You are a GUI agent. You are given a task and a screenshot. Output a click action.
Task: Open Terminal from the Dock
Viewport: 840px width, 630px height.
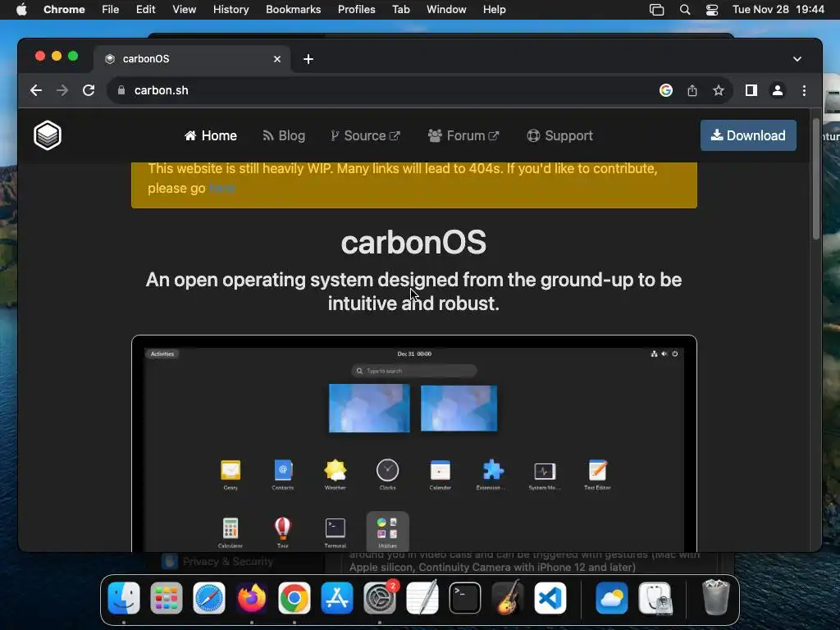point(464,598)
